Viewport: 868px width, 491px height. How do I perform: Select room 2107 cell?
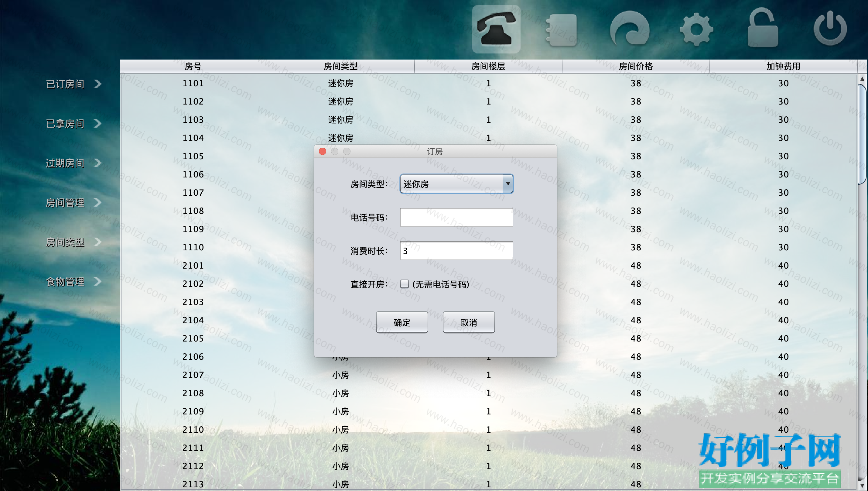tap(193, 375)
